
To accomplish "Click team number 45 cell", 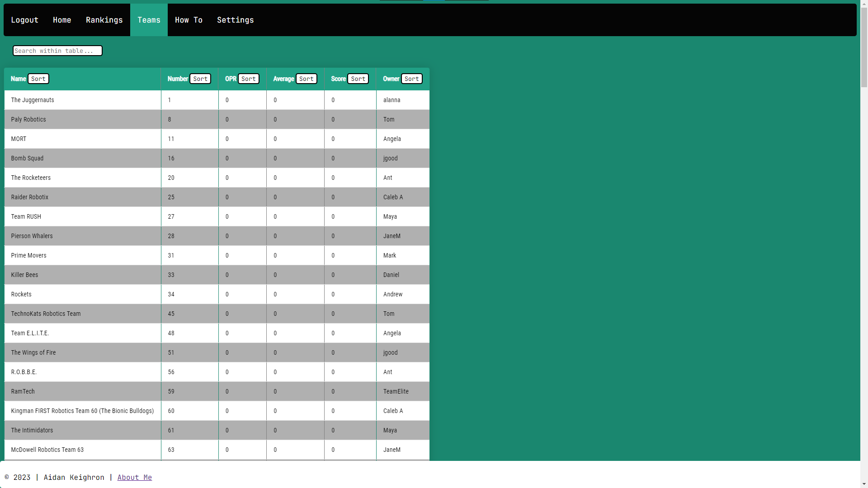I will [189, 314].
